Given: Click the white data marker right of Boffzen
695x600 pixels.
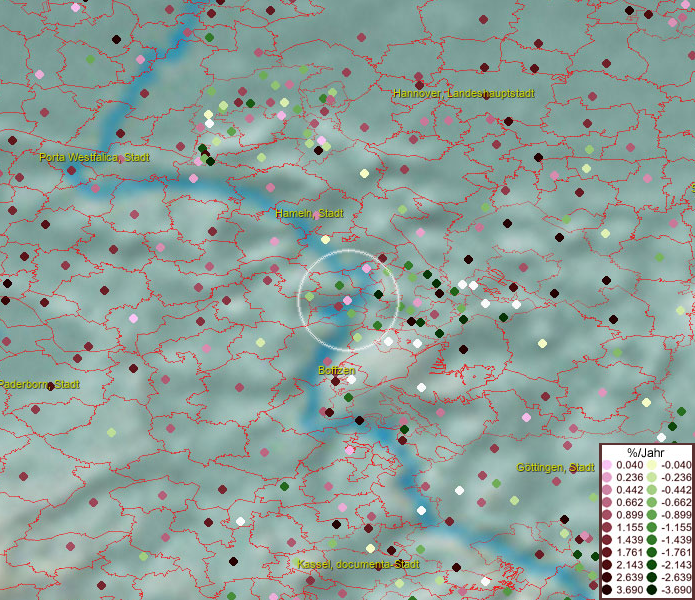Looking at the screenshot, I should pos(351,380).
